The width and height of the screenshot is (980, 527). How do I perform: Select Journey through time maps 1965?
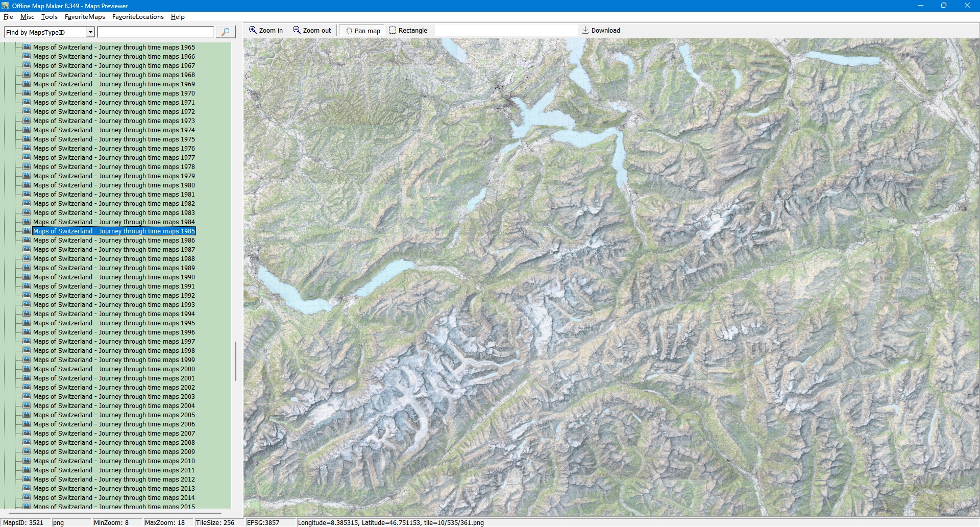[114, 47]
